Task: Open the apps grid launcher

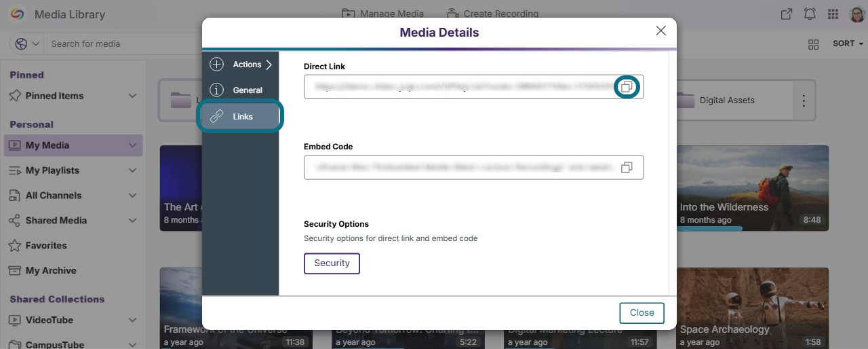Action: (x=833, y=14)
